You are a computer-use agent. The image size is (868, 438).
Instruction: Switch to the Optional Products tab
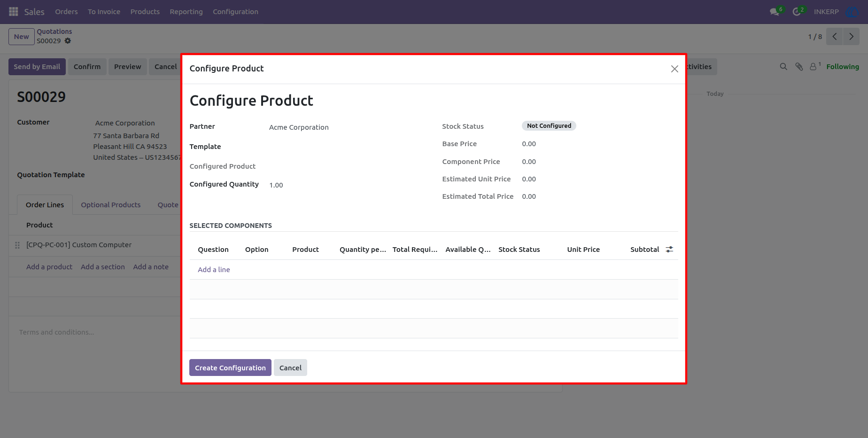tap(110, 205)
